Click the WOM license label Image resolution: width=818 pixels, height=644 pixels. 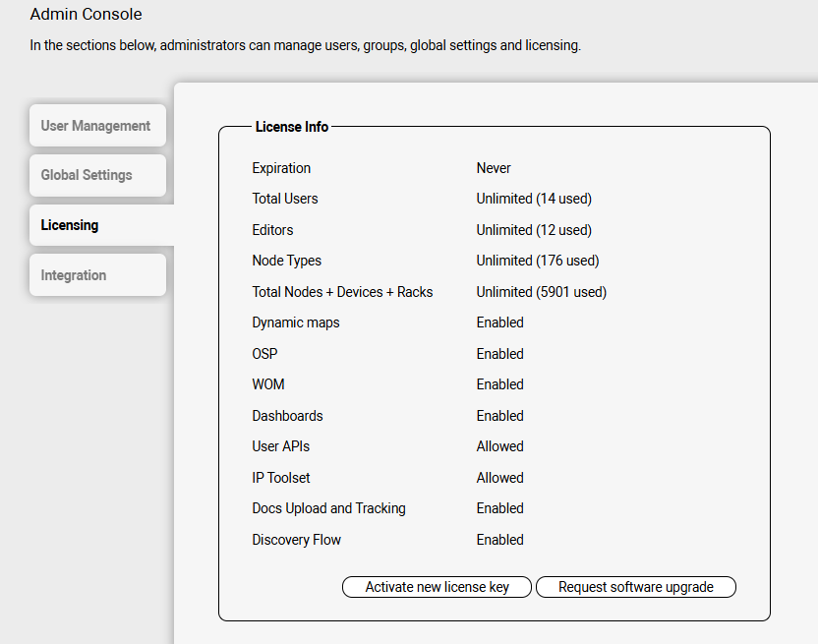tap(268, 384)
